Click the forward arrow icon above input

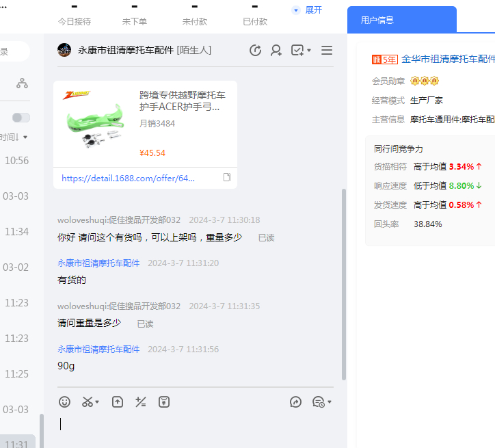[x=295, y=402]
